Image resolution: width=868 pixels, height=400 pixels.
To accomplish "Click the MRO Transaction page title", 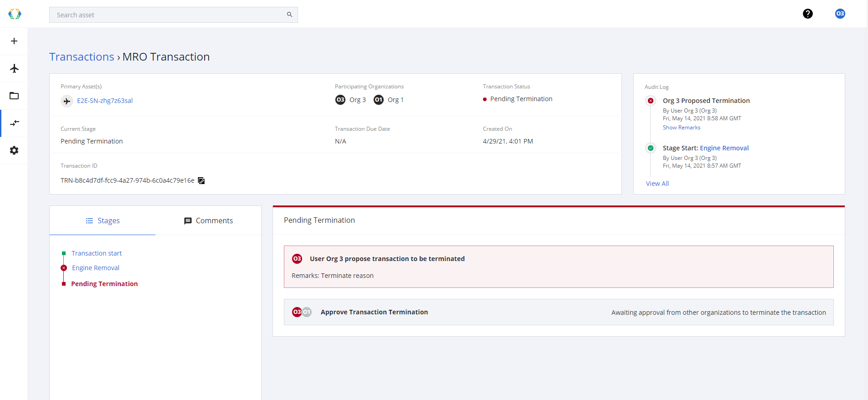I will pos(166,57).
